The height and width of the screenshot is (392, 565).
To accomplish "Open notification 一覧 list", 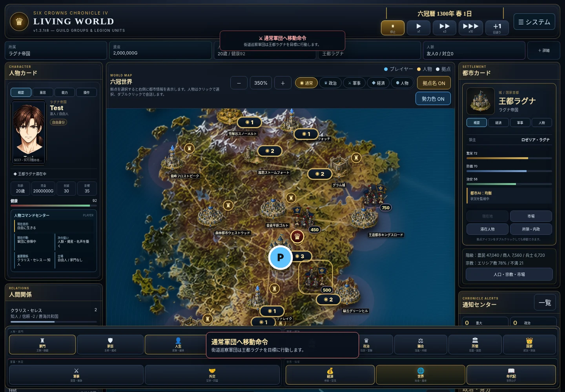I will [x=545, y=302].
